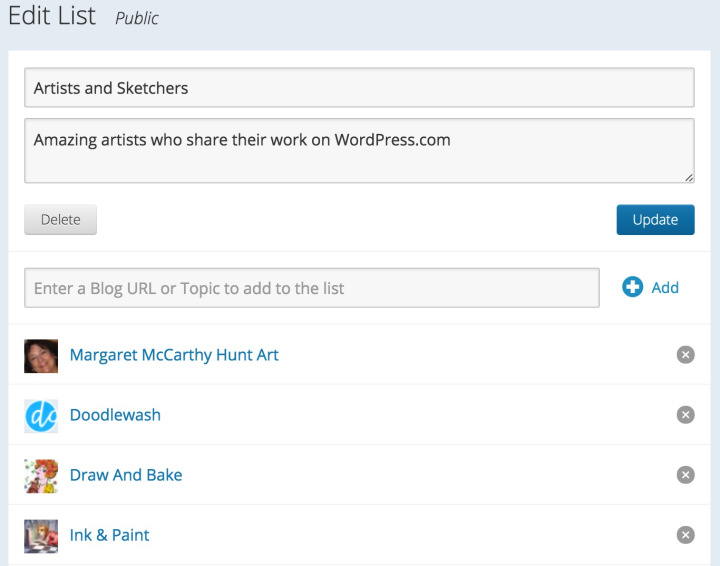
Task: Click the Draw And Bake avatar image
Action: (x=41, y=476)
